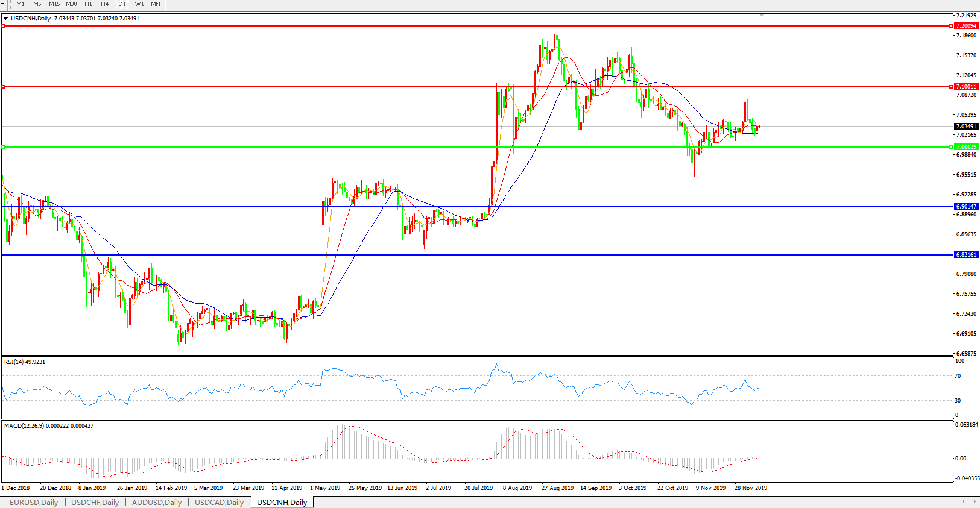Viewport: 980px width, 508px height.
Task: Switch chart to M1 timeframe
Action: click(21, 4)
